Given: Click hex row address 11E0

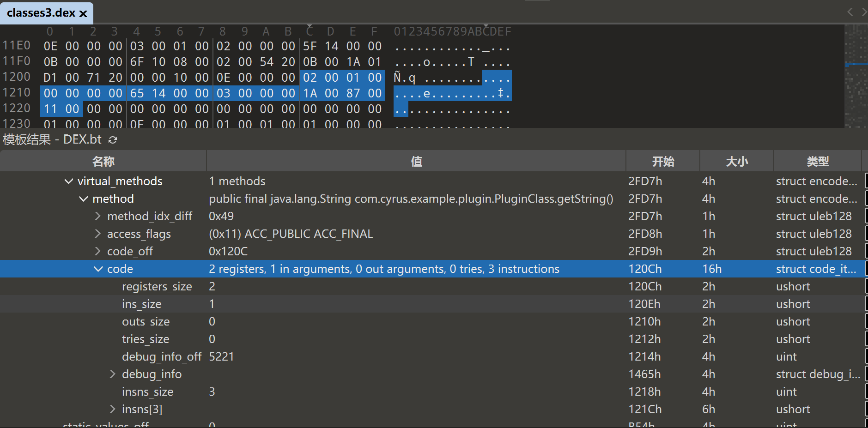Looking at the screenshot, I should pyautogui.click(x=17, y=45).
